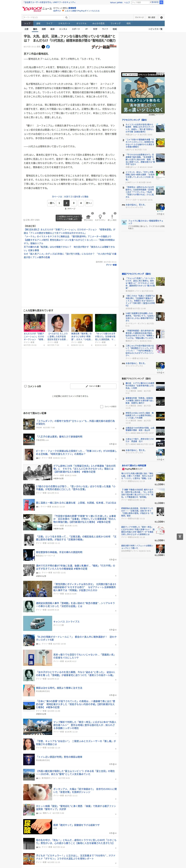Screen dimensions: 186x868
Task: Click the コメントを書く button
Action: pos(93,386)
